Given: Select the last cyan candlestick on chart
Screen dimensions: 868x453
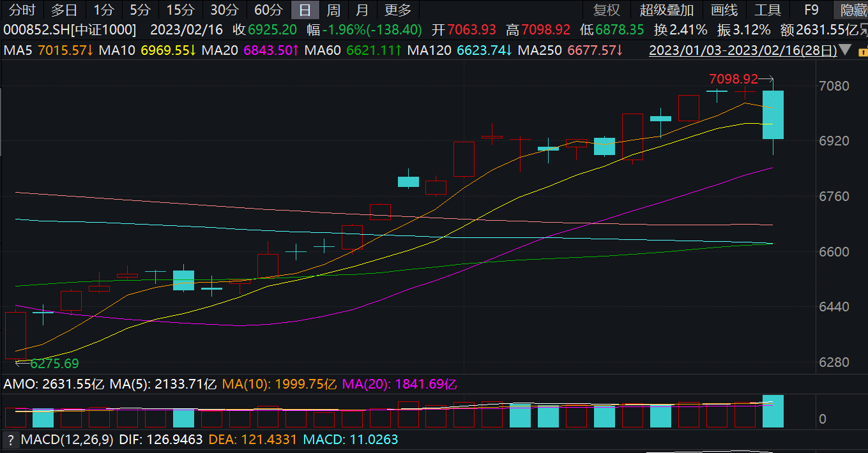Looking at the screenshot, I should (773, 115).
